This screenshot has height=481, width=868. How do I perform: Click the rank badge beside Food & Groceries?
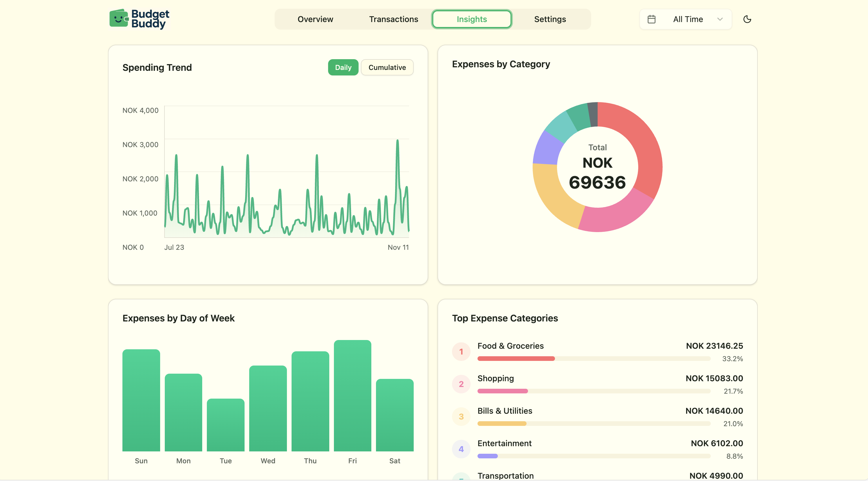461,351
